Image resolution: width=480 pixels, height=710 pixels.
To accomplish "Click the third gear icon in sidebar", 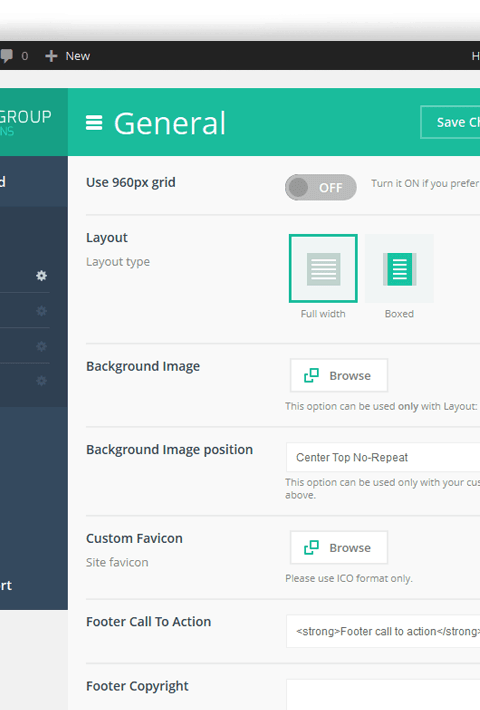I will [42, 346].
